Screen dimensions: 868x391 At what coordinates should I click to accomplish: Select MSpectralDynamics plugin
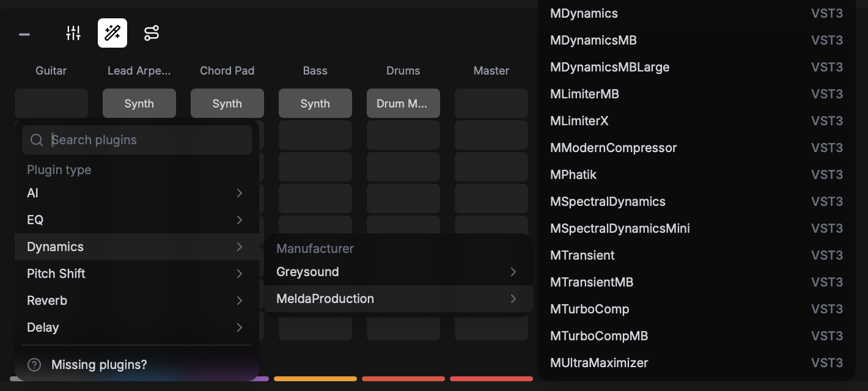[x=697, y=202]
